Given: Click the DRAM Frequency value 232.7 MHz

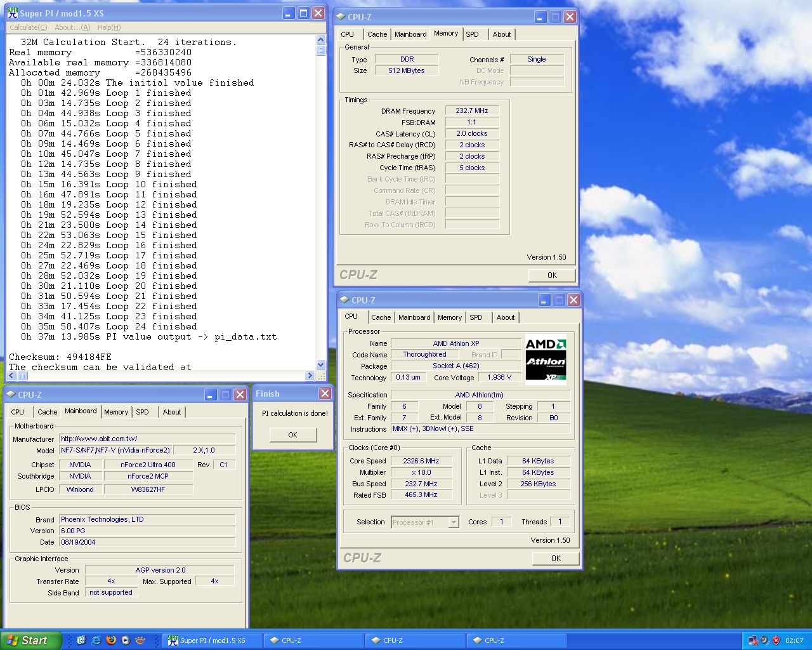Looking at the screenshot, I should 472,110.
